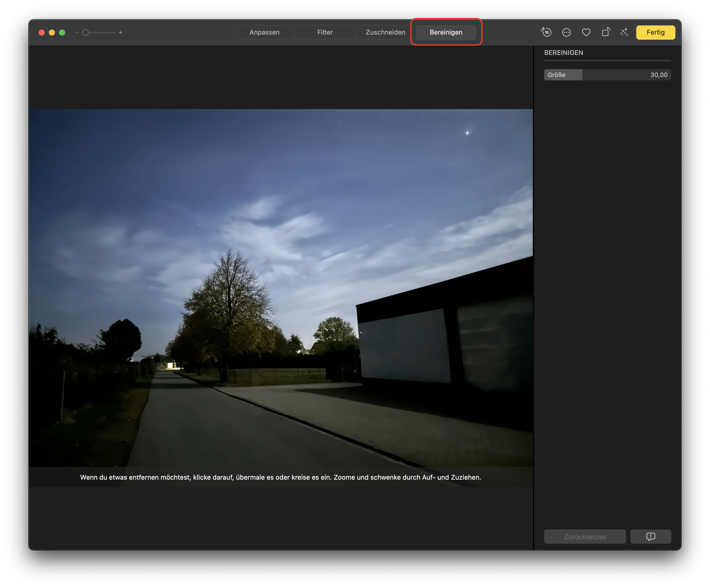Image resolution: width=710 pixels, height=588 pixels.
Task: Rotate the photo counterclockwise
Action: (x=605, y=32)
